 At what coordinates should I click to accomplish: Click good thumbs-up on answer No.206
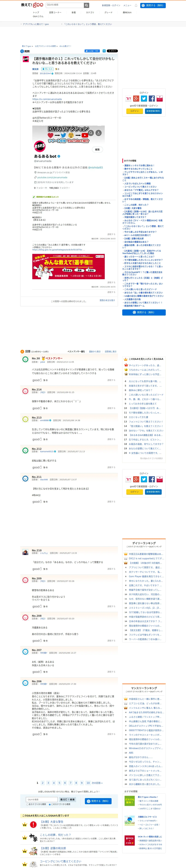click(37, 734)
